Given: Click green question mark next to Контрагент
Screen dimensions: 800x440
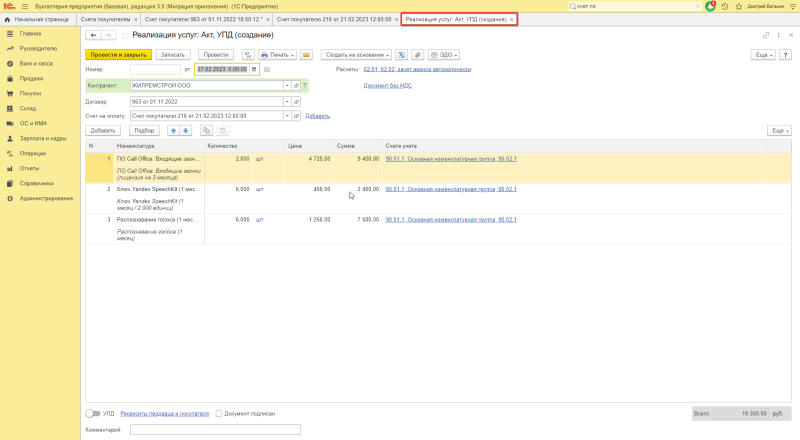Looking at the screenshot, I should 305,86.
